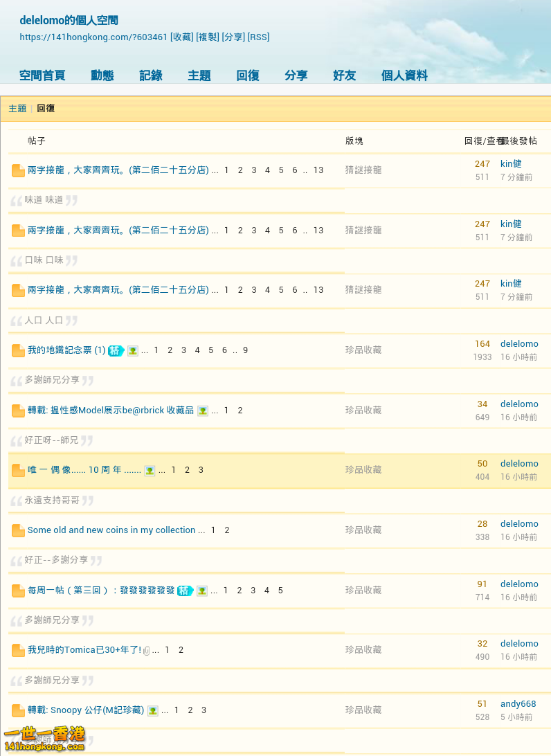Open delelomo profile in Tomica thread row
This screenshot has width=551, height=756.
(519, 644)
